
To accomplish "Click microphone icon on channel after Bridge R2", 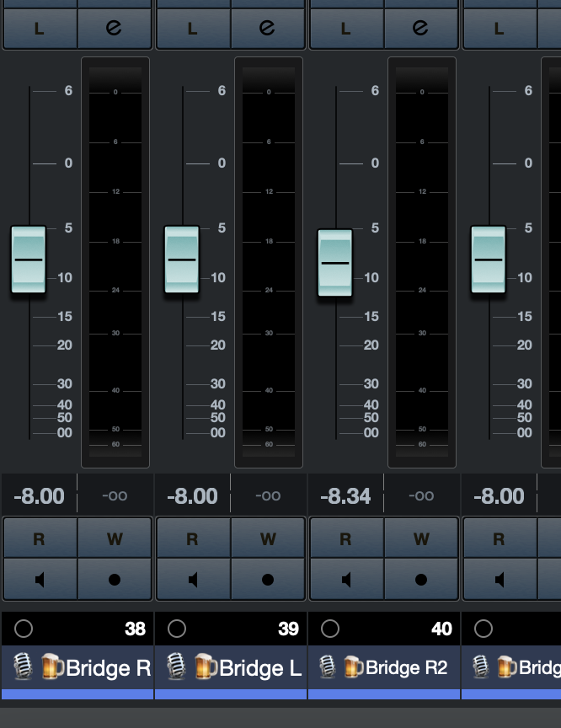I will [481, 666].
